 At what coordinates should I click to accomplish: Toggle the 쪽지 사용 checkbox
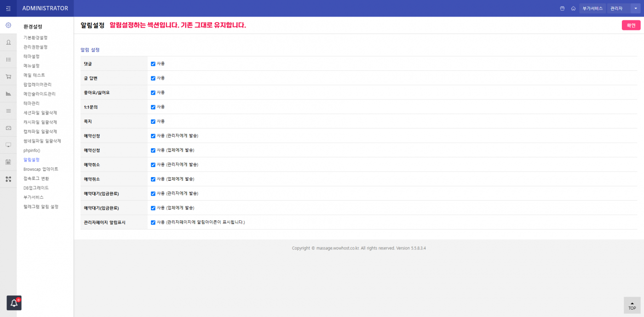click(153, 121)
